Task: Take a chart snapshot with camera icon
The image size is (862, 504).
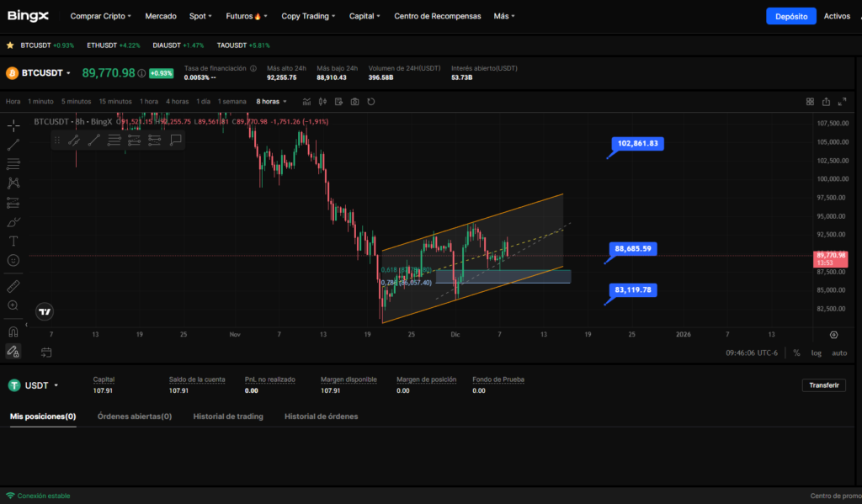Action: point(354,102)
